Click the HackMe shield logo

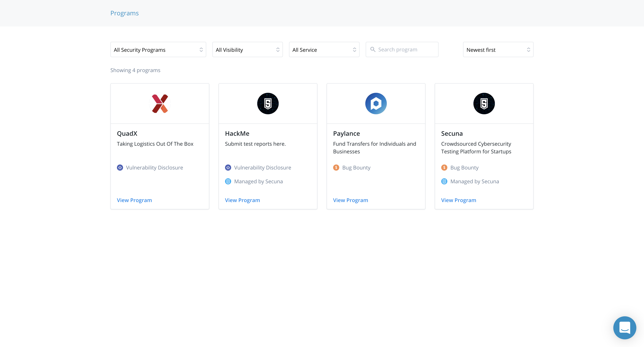(x=268, y=104)
